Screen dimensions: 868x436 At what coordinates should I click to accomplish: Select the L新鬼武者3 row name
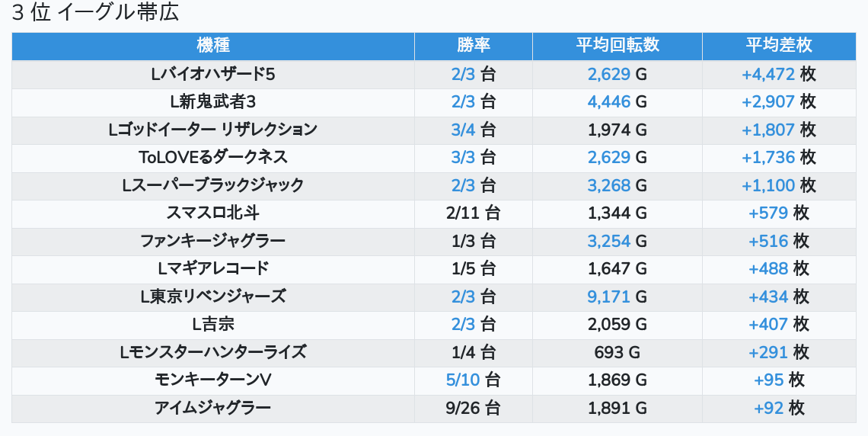pos(213,101)
